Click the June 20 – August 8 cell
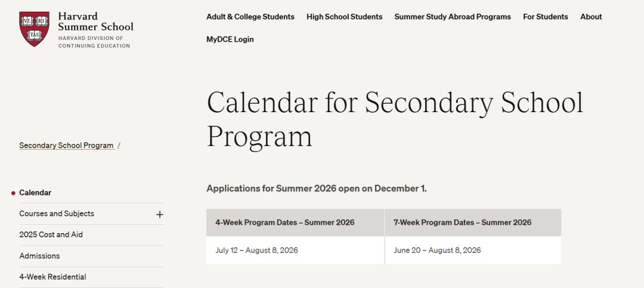 click(x=437, y=250)
